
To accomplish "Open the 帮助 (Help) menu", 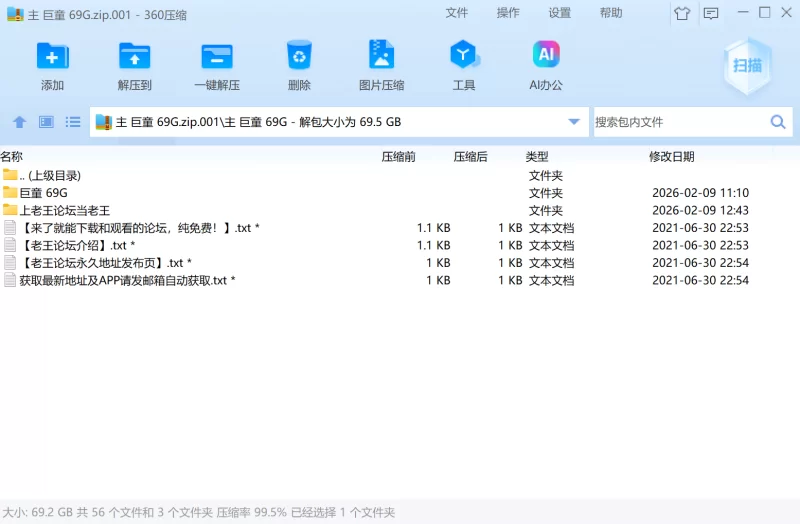I will [611, 13].
